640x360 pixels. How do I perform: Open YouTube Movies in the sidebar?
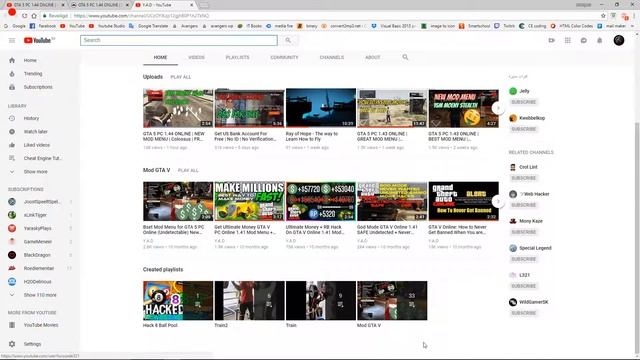[x=40, y=325]
